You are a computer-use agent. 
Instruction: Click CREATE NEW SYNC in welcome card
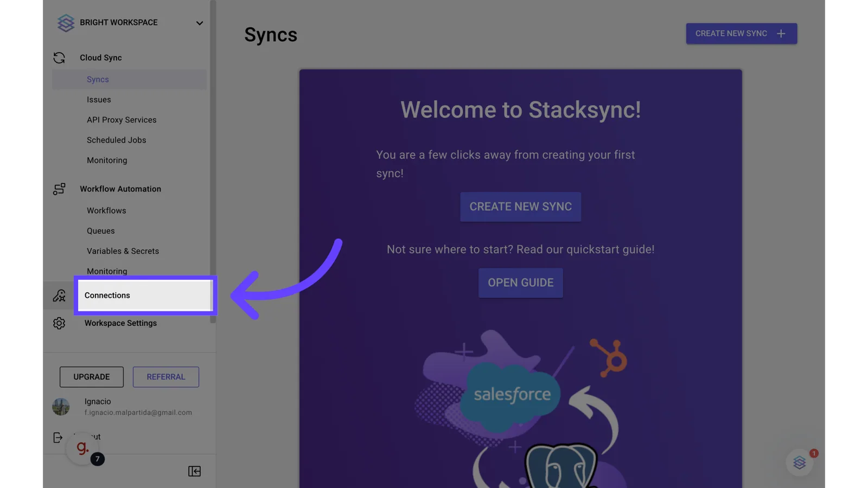click(521, 207)
